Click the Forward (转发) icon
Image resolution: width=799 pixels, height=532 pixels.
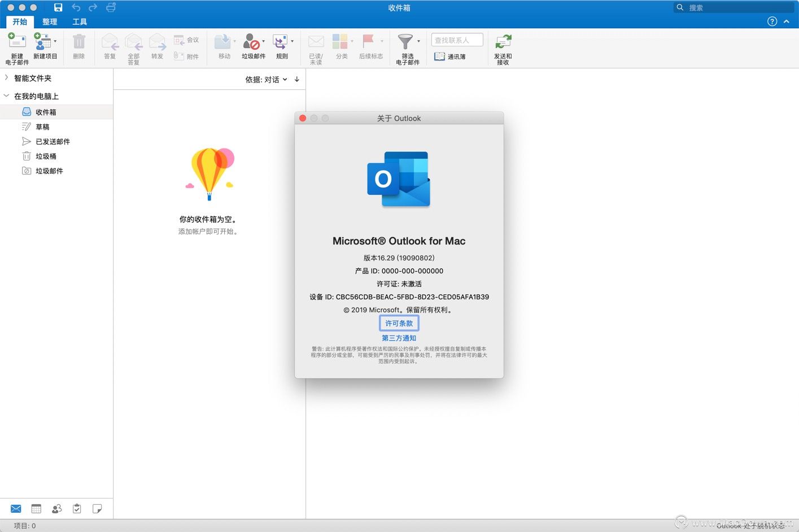pos(157,41)
